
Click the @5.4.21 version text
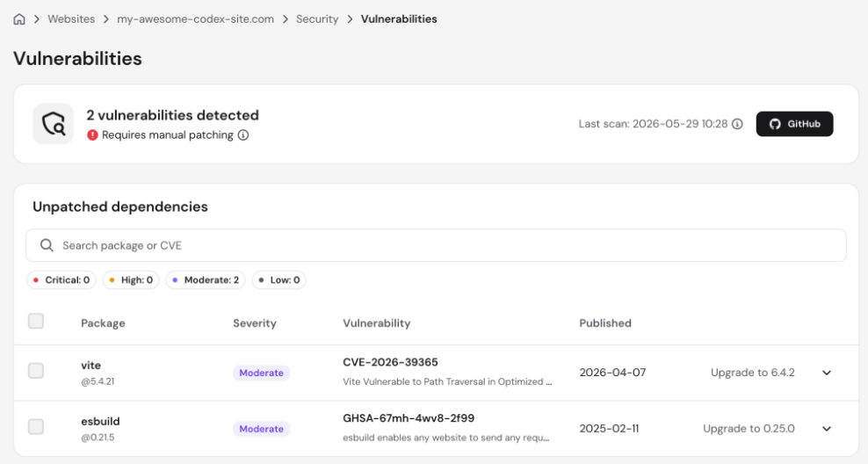(98, 381)
